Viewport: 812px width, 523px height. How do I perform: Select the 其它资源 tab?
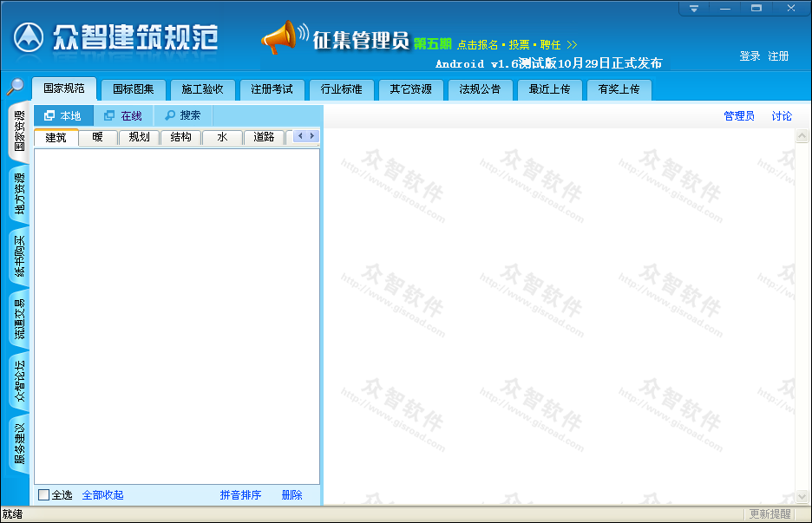click(410, 89)
